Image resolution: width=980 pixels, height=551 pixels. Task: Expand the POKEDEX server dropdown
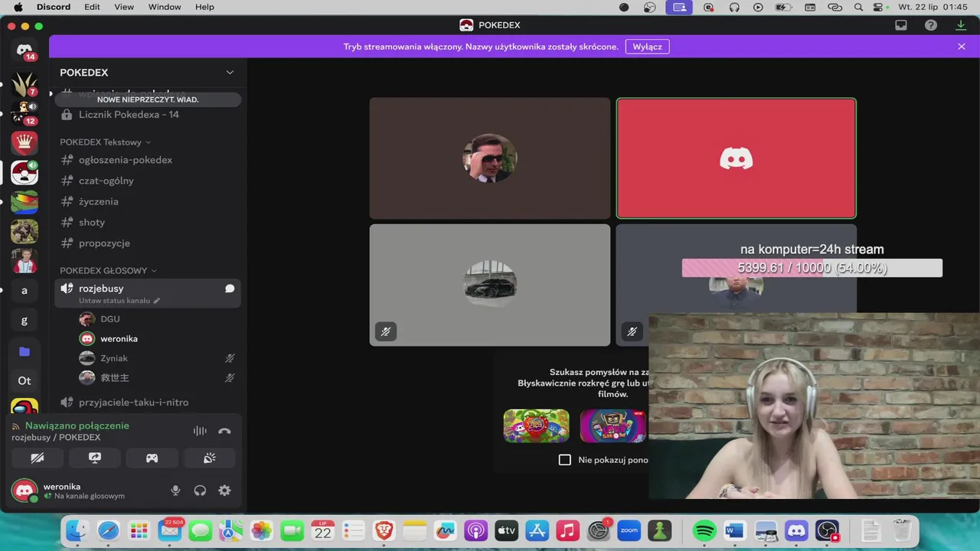(x=230, y=72)
